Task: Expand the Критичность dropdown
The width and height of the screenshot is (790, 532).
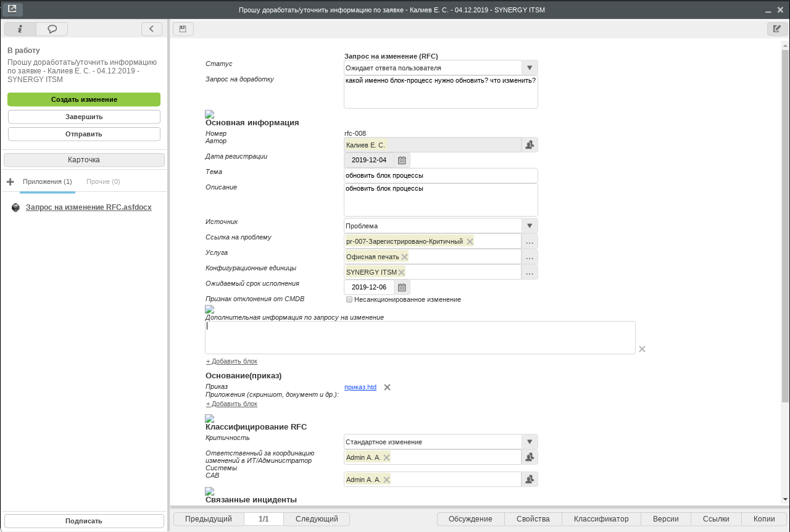Action: click(x=530, y=442)
